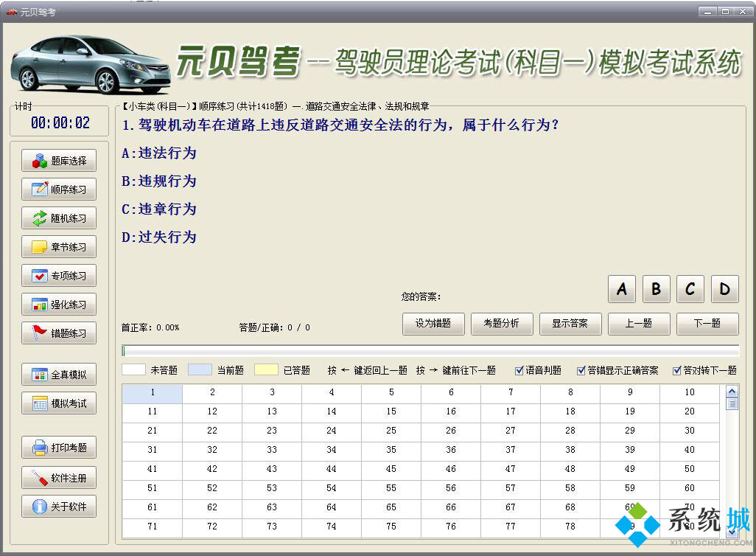
Task: Open 软件注册 software registration
Action: pos(59,478)
